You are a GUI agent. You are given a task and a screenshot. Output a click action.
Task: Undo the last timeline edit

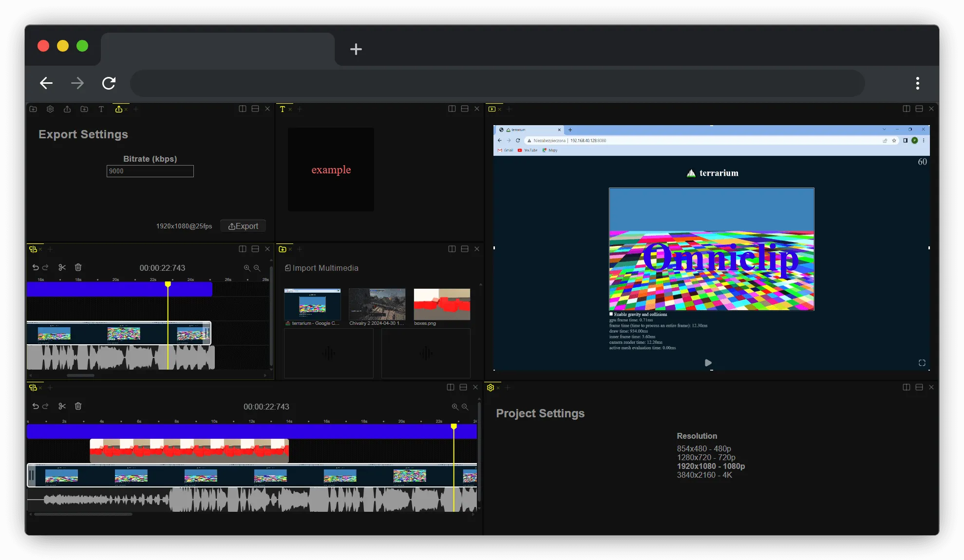click(35, 267)
